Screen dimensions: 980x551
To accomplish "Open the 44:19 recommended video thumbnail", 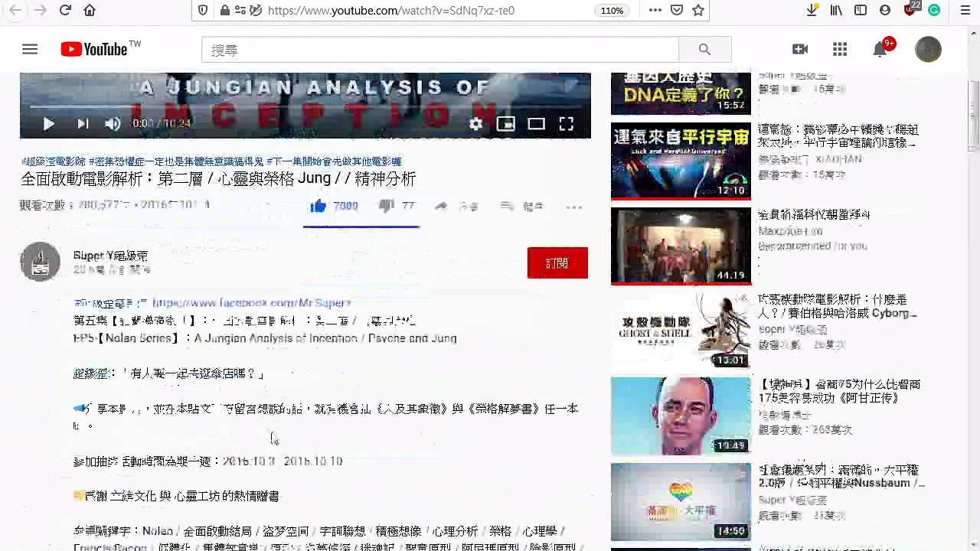I will 681,246.
